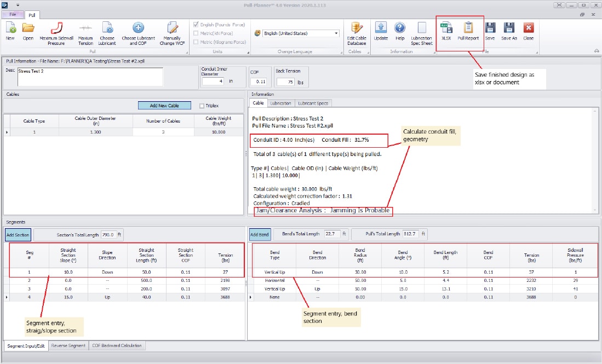Open Maximum Sidewall Pressure tool
602x364 pixels.
[x=56, y=33]
